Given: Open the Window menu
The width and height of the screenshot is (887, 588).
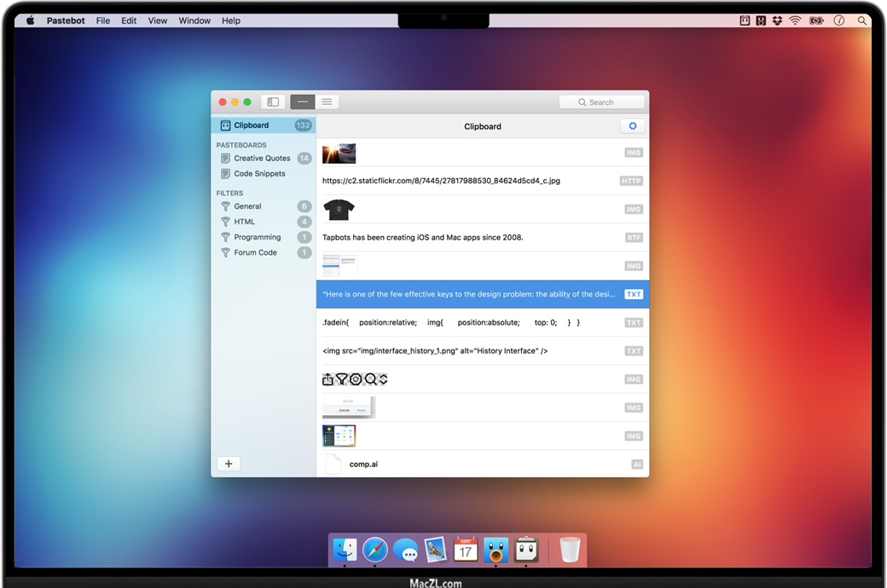Looking at the screenshot, I should (x=194, y=20).
